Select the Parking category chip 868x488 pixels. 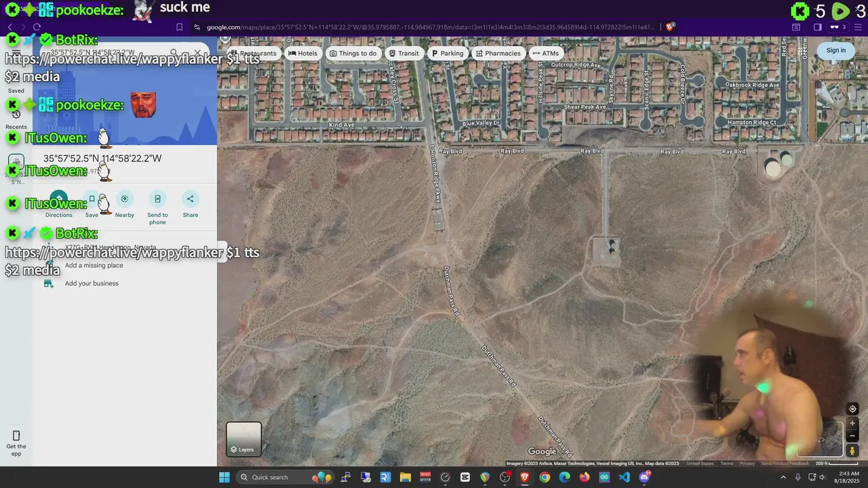pyautogui.click(x=448, y=53)
